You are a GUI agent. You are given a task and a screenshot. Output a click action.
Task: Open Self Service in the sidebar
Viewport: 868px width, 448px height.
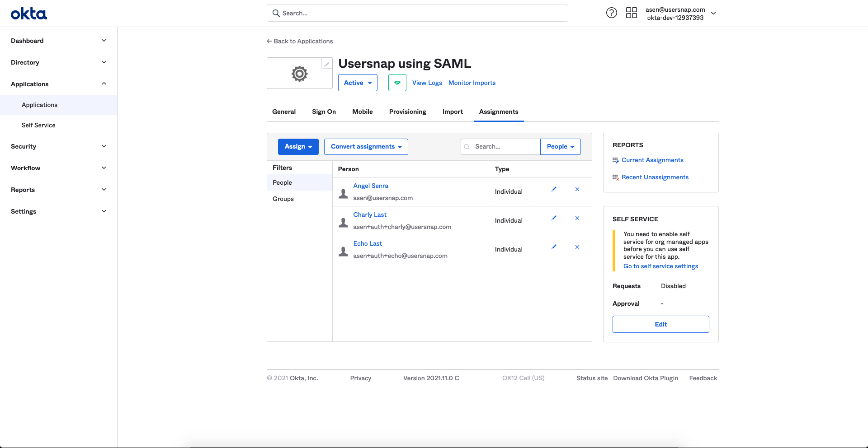tap(58, 125)
